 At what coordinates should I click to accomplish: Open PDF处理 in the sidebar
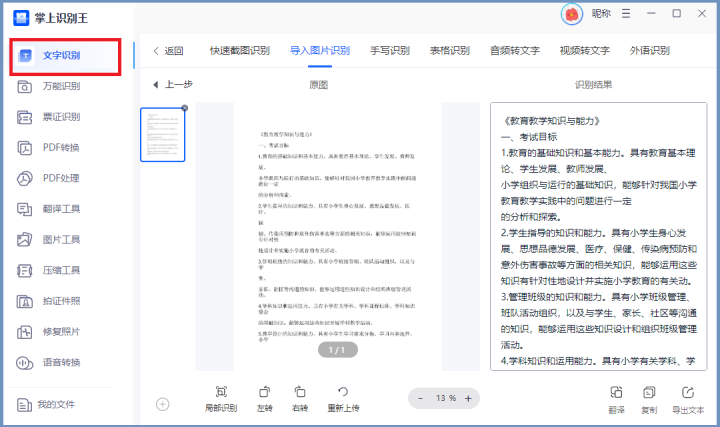coord(49,178)
